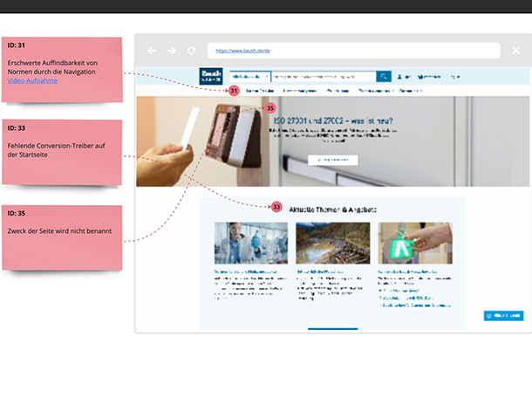This screenshot has width=532, height=398.
Task: Select annotation marker 31
Action: pyautogui.click(x=234, y=91)
